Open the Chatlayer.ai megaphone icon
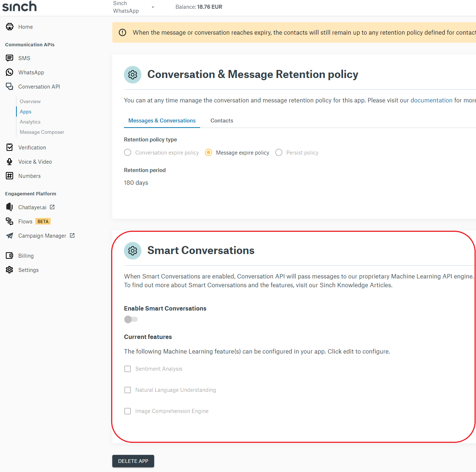Viewport: 476px width, 472px height. click(9, 207)
